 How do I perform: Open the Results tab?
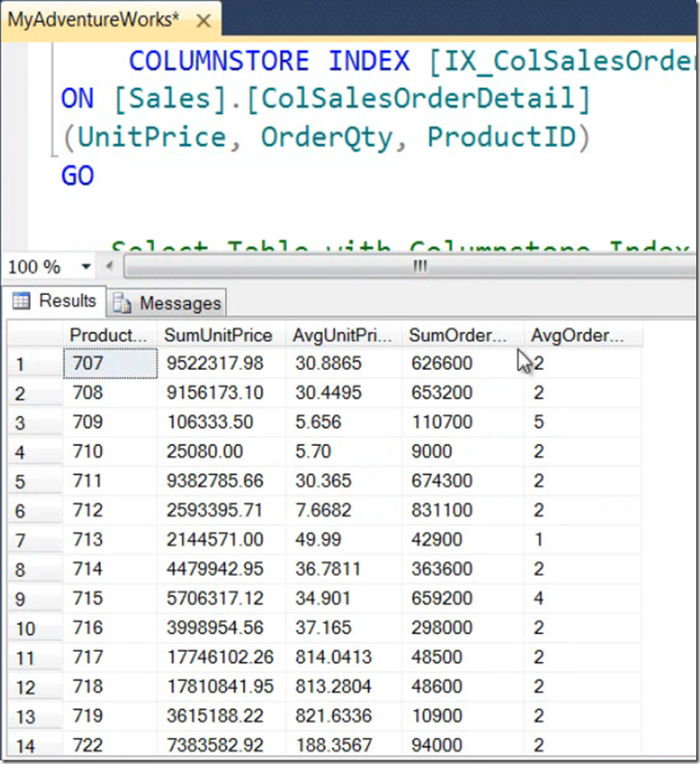[x=54, y=300]
